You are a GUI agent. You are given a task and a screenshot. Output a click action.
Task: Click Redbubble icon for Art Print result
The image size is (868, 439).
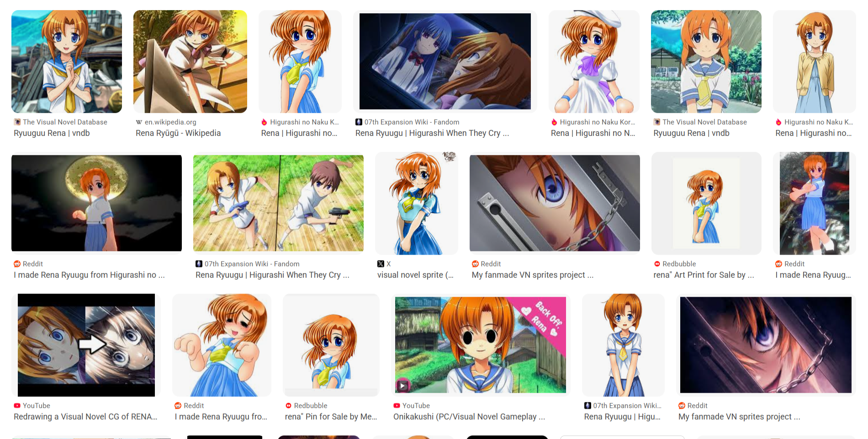[x=657, y=264]
